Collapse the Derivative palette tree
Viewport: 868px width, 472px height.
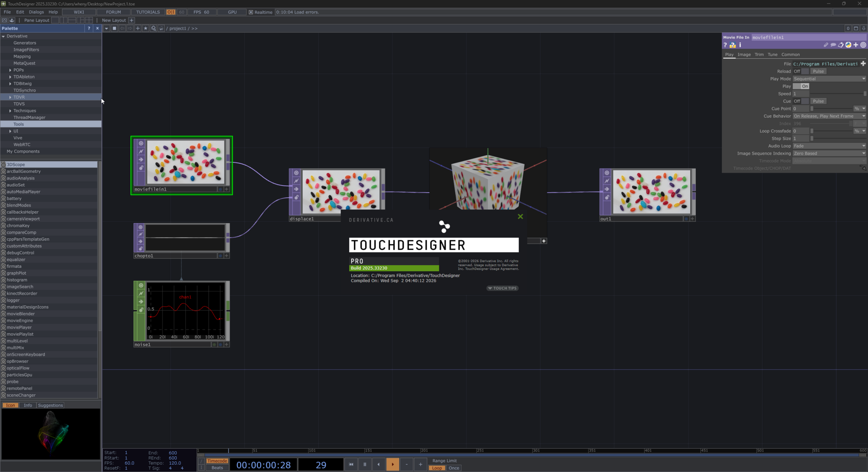click(3, 36)
